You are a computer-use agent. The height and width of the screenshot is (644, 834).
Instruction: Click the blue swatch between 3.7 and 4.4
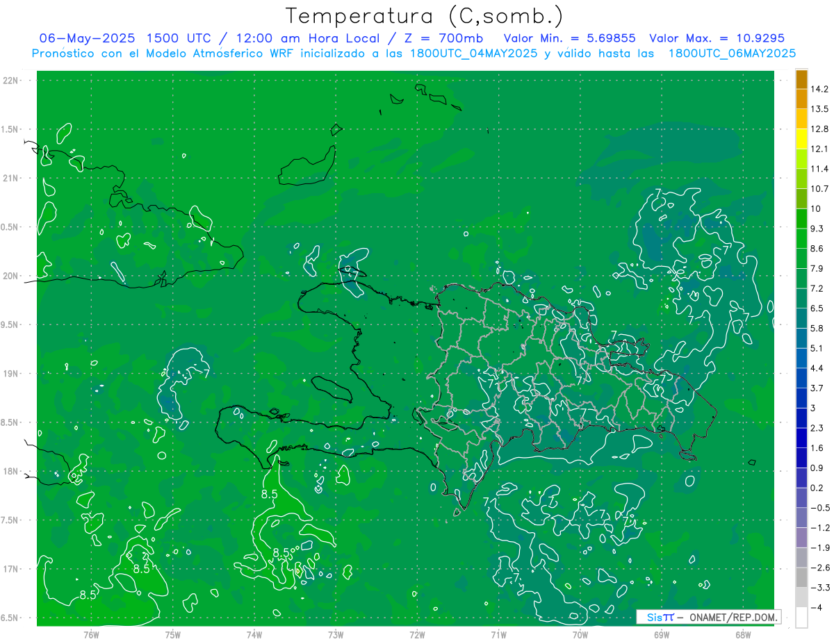801,378
